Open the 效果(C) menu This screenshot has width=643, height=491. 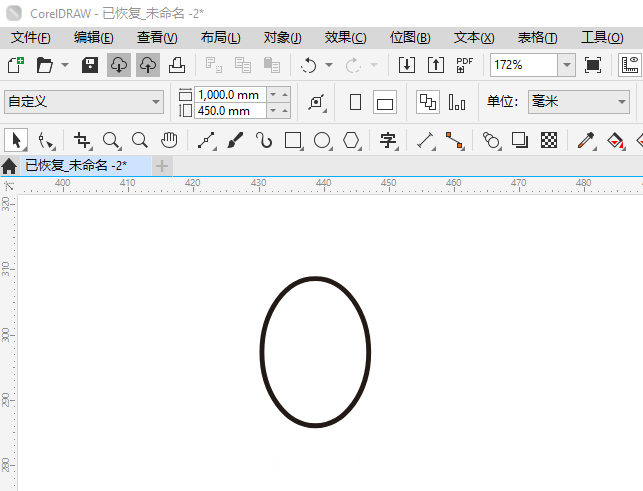click(345, 37)
